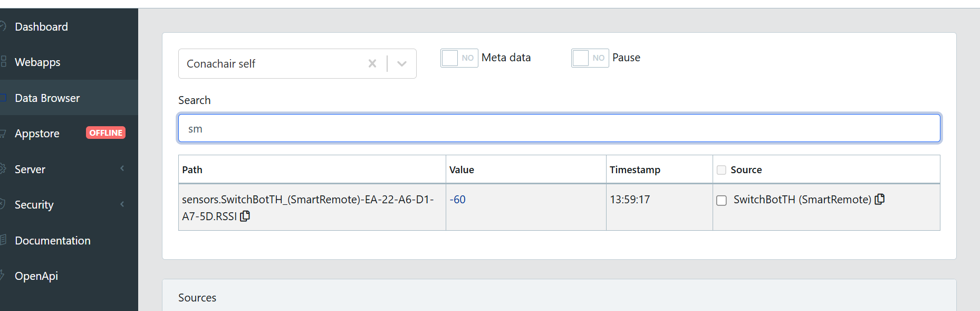This screenshot has width=980, height=311.
Task: Click the Conachair self context box
Action: coord(269,63)
